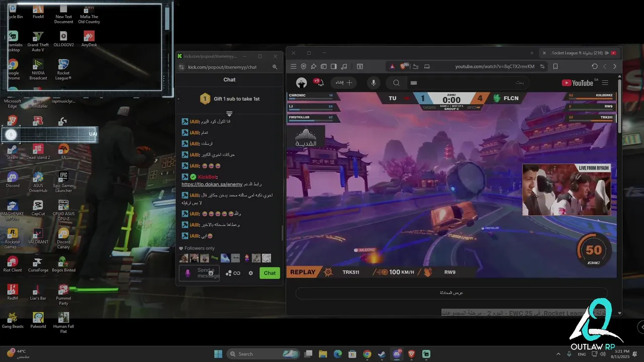Click the green Chat send button

pyautogui.click(x=270, y=273)
